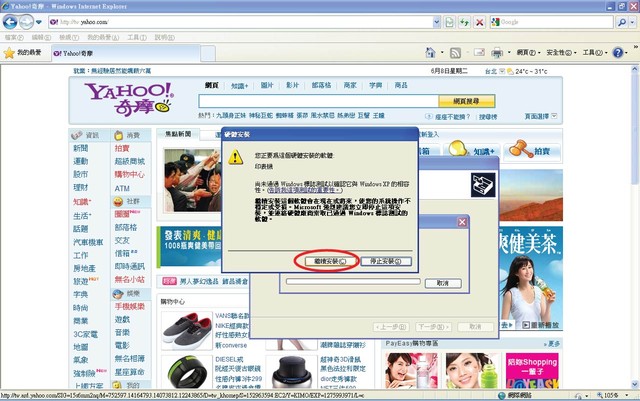The width and height of the screenshot is (640, 401).
Task: Click the 焦點新聞 news tab
Action: tap(178, 134)
